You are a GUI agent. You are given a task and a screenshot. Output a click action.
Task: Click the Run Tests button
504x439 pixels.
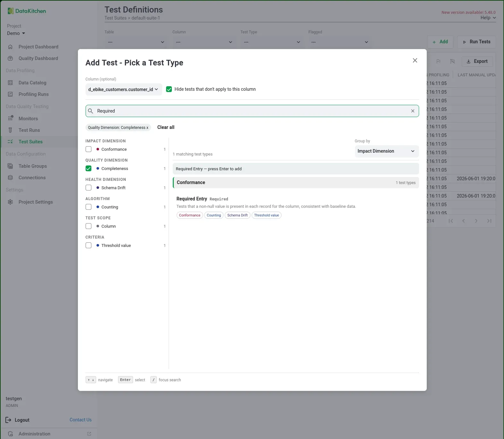[x=476, y=42]
